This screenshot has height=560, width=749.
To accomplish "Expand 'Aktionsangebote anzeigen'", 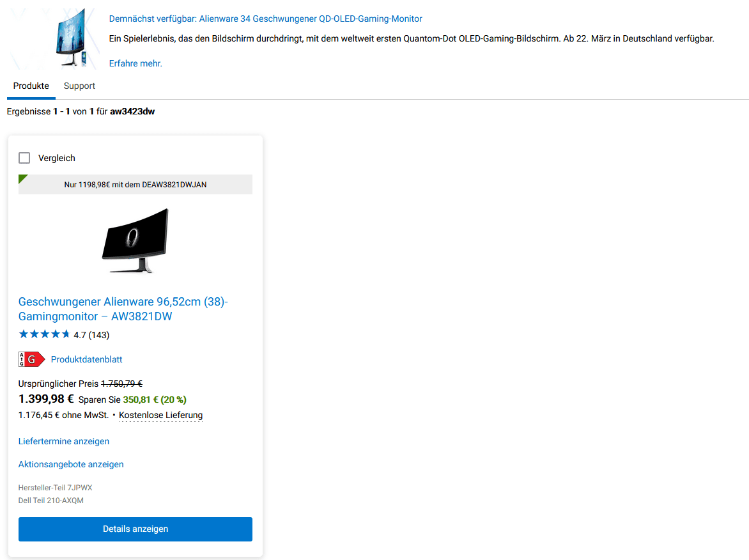I will [x=71, y=465].
